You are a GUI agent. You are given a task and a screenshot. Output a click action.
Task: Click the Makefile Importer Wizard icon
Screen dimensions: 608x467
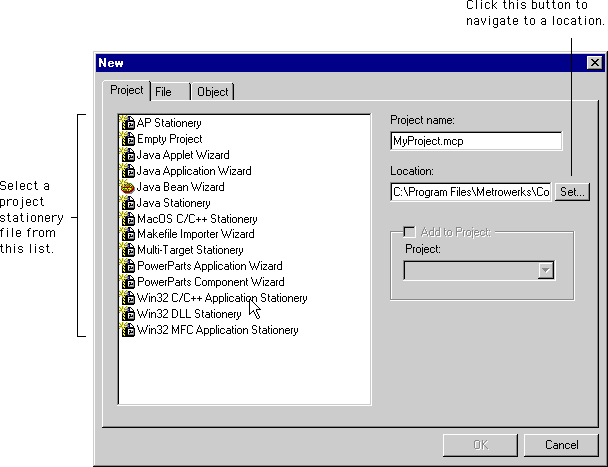pos(127,234)
